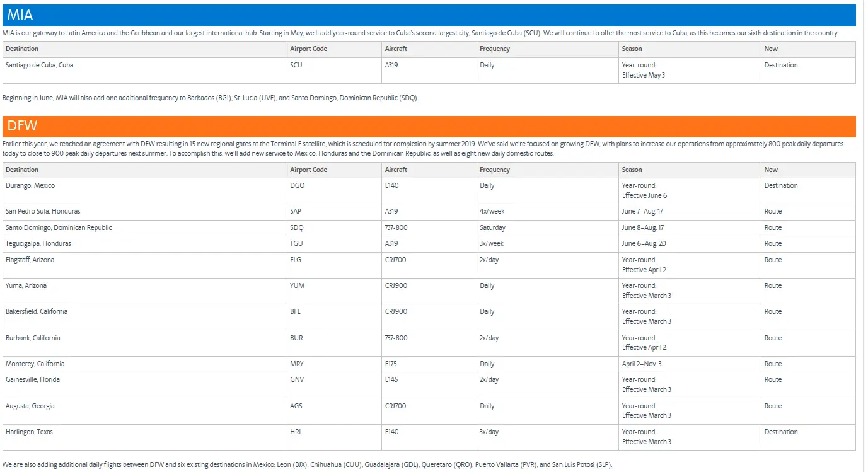Click the Aircraft column header in MIA table

pos(396,49)
